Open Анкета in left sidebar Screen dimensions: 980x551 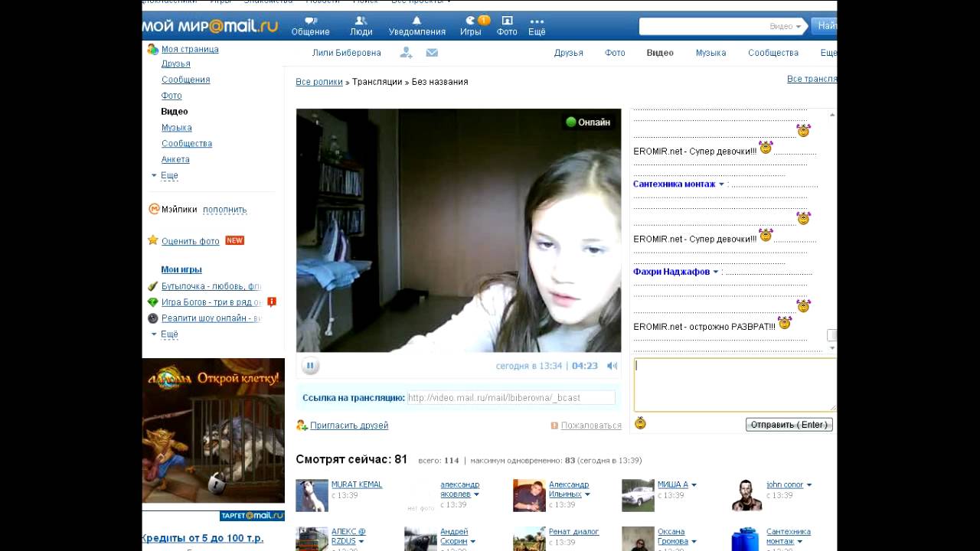pos(175,159)
